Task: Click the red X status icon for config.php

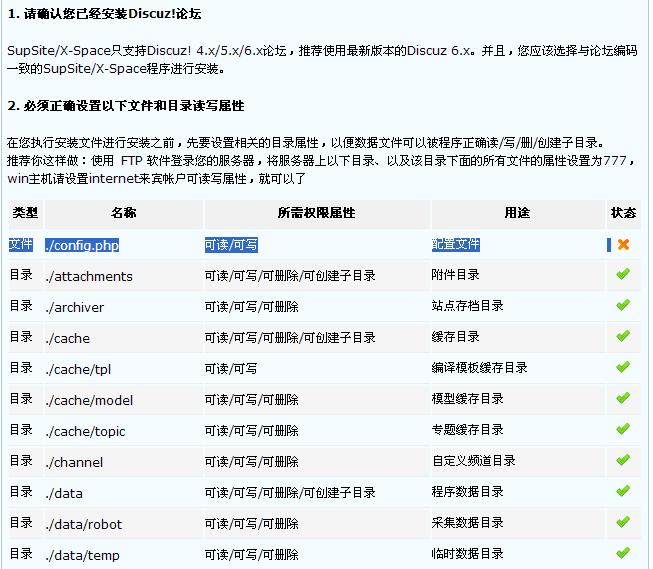Action: (623, 245)
